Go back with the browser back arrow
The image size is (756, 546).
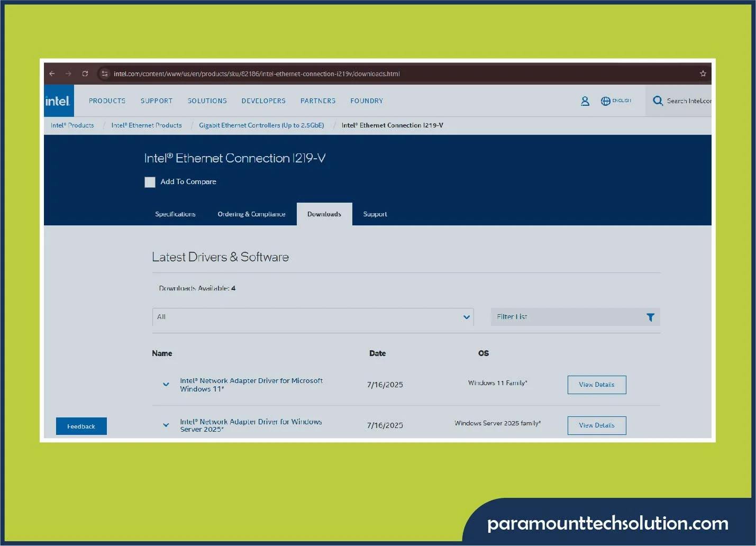point(52,74)
